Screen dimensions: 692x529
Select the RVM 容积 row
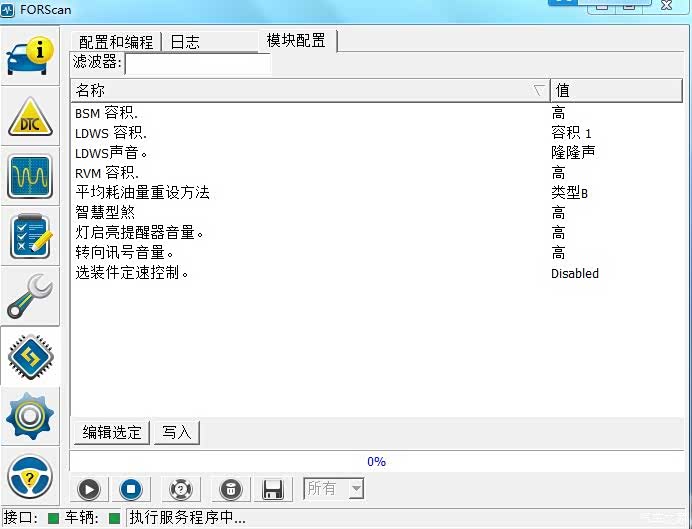(377, 173)
